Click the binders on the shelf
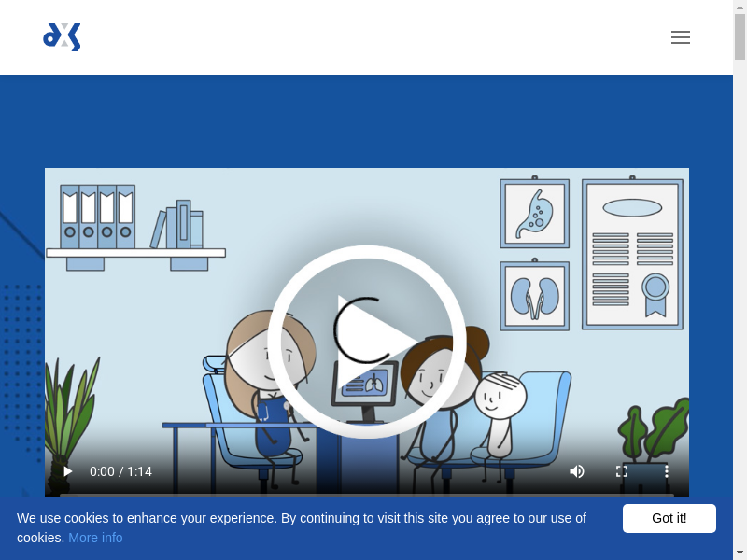 pyautogui.click(x=98, y=217)
